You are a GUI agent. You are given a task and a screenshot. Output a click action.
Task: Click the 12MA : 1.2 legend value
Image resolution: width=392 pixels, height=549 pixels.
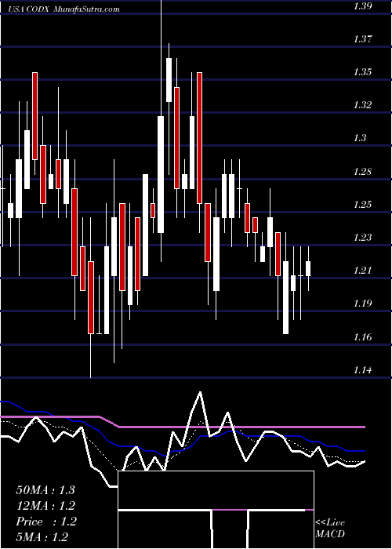[x=45, y=506]
